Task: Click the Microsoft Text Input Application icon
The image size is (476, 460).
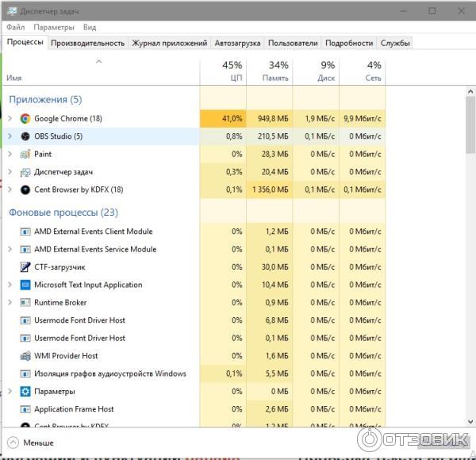Action: pos(25,285)
